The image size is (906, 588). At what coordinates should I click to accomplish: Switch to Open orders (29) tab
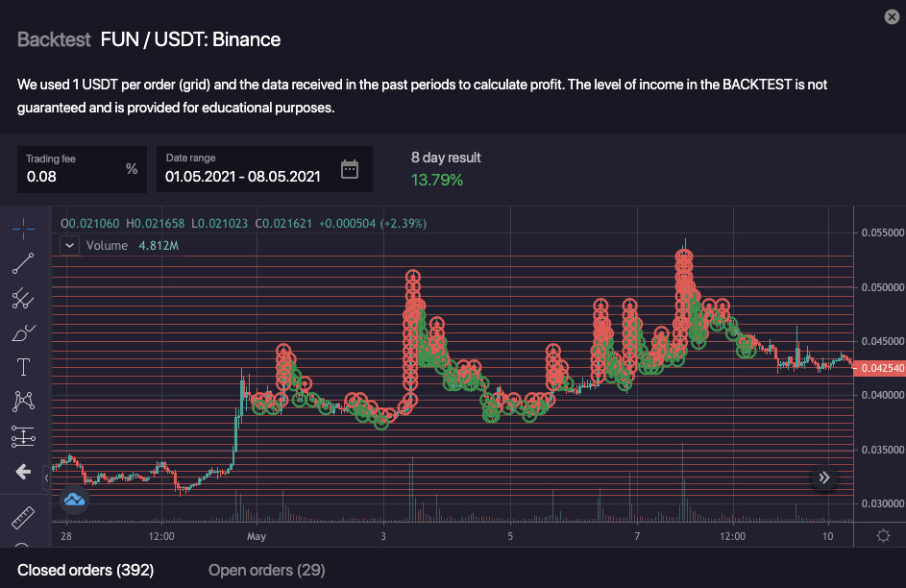266,571
